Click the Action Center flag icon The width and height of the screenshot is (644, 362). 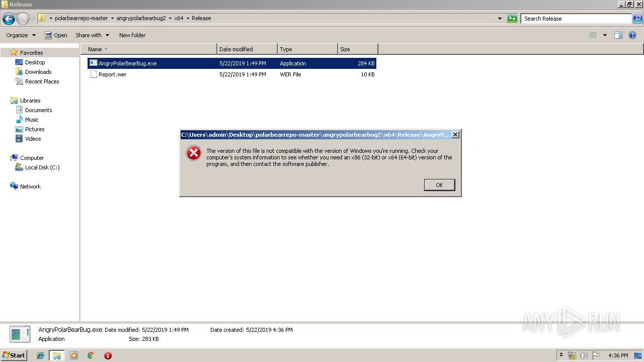click(596, 355)
